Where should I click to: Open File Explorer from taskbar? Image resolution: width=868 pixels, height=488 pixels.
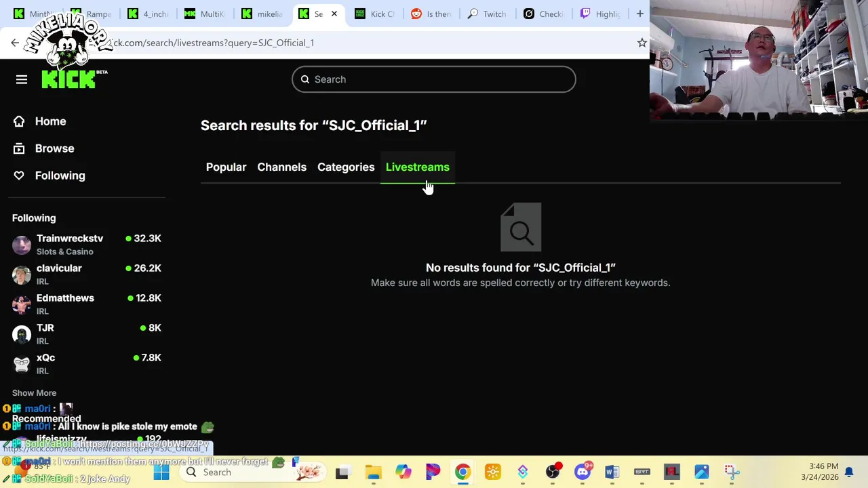[373, 472]
